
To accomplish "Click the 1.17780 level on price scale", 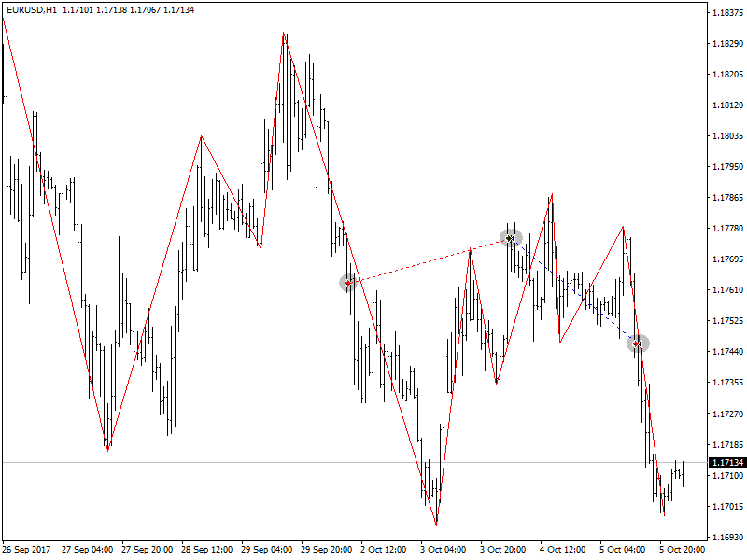I will coord(726,229).
